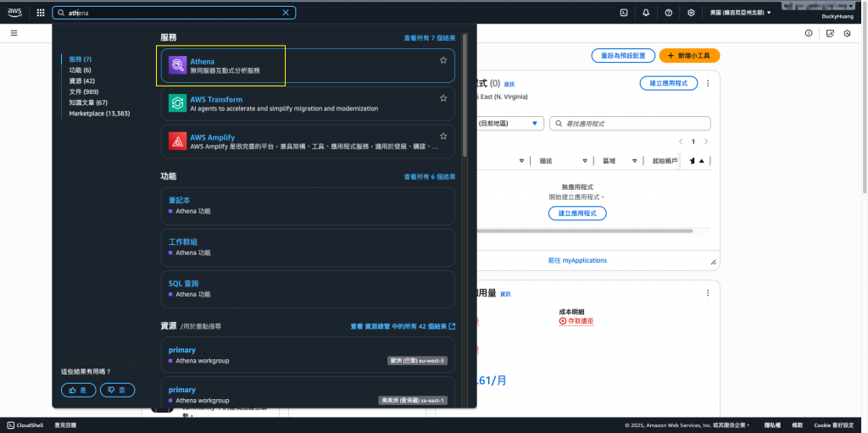Viewport: 868px width, 433px height.
Task: Click the AWS logo home icon
Action: [x=14, y=13]
